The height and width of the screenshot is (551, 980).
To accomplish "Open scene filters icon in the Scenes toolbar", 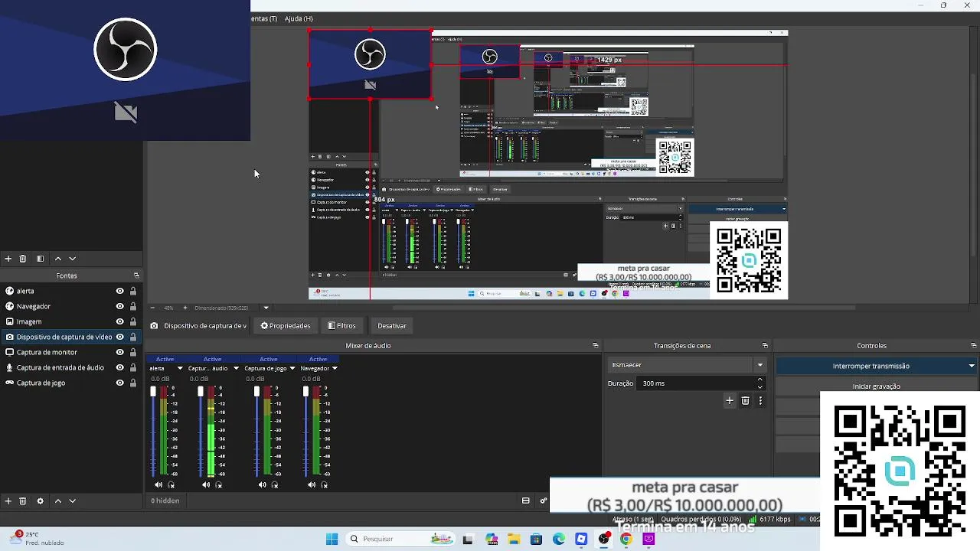I will 40,259.
